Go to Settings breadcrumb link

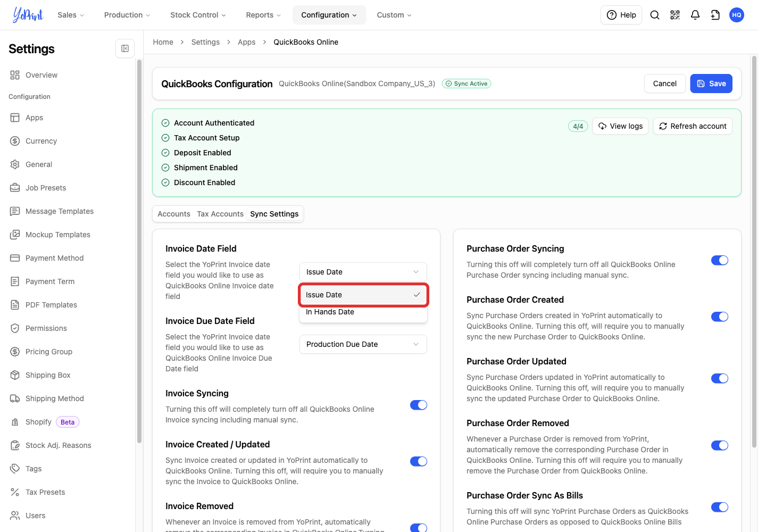coord(205,42)
